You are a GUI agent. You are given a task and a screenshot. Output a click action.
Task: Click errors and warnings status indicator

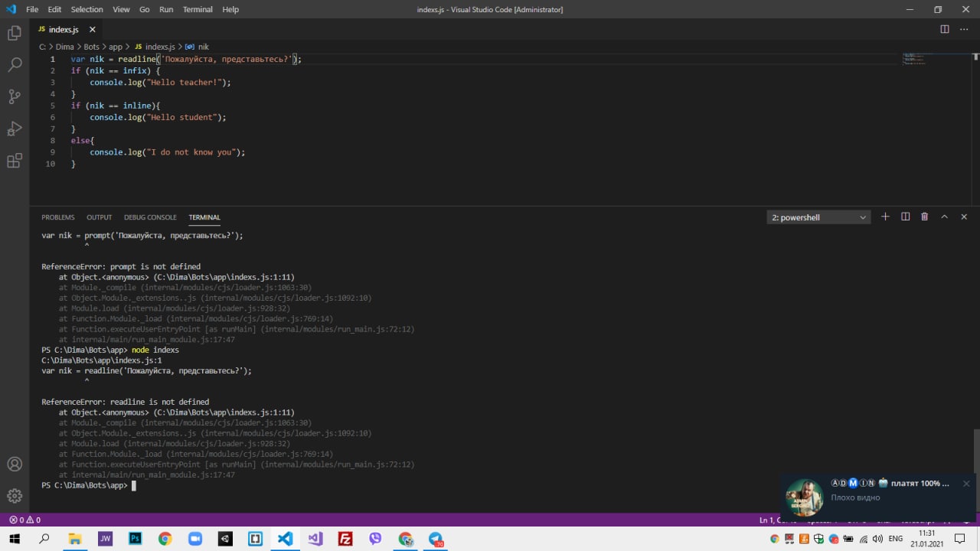click(x=24, y=520)
